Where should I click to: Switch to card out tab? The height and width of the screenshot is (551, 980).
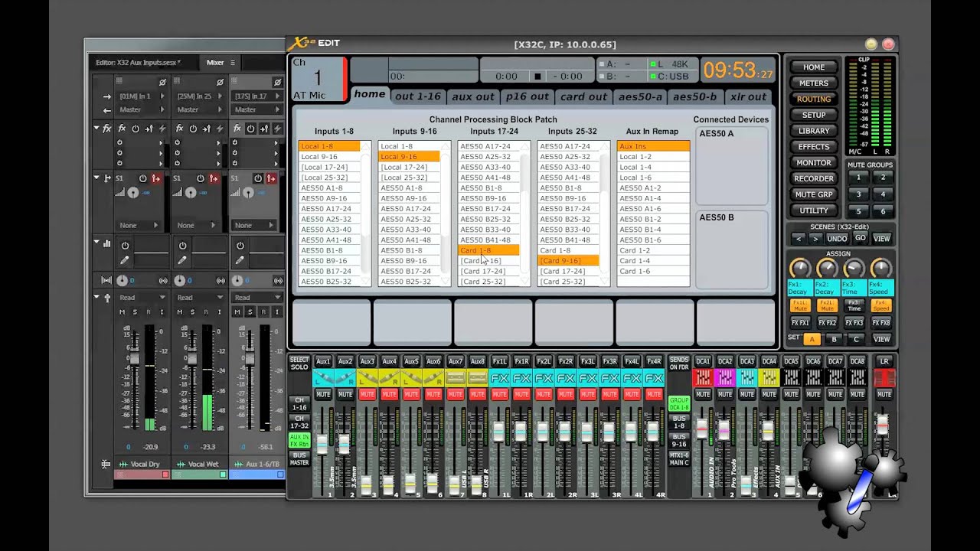583,96
